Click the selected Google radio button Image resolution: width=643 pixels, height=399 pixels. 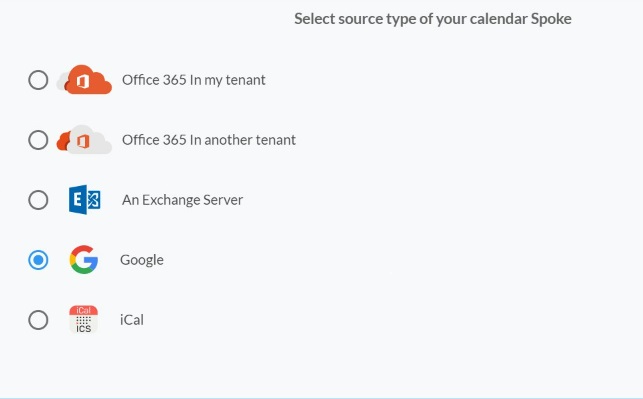point(38,260)
